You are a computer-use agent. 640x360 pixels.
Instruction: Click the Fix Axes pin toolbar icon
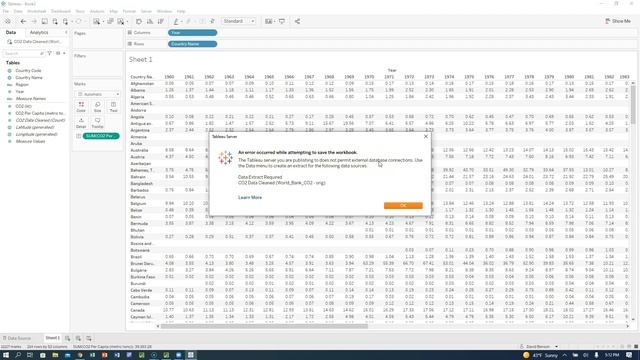pyautogui.click(x=212, y=21)
